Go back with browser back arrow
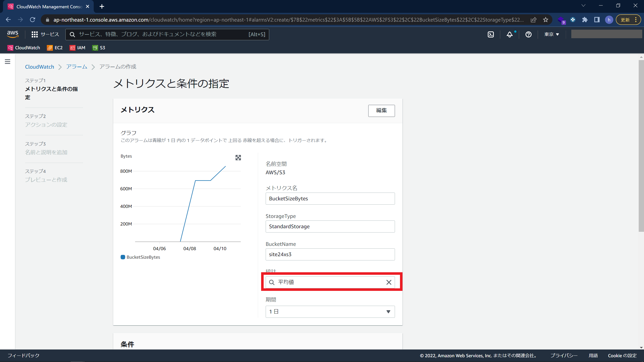Viewport: 644px width, 362px height. pyautogui.click(x=8, y=20)
